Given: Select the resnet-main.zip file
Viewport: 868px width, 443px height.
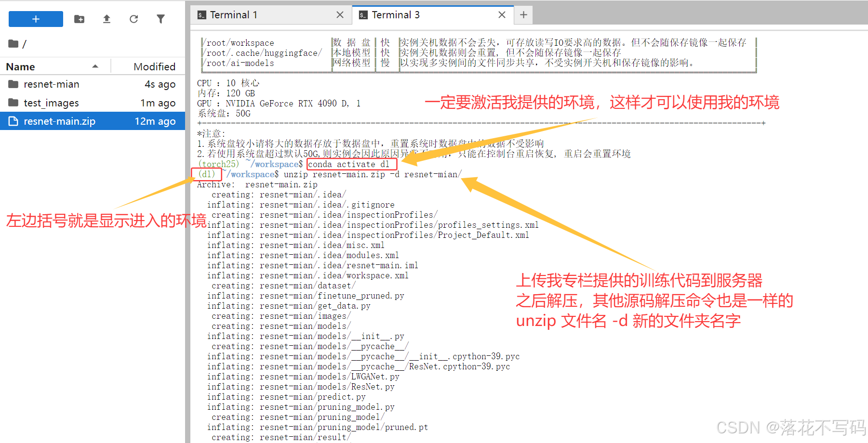Looking at the screenshot, I should click(x=93, y=121).
